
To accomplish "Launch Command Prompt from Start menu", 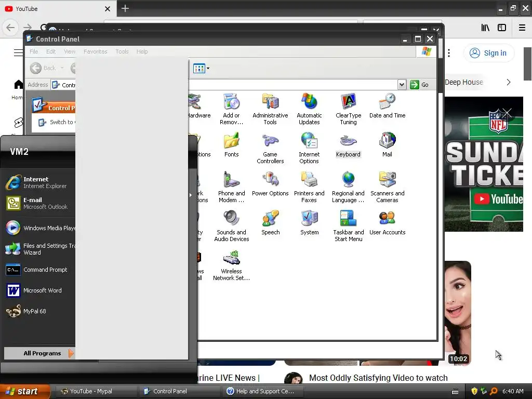I will (x=39, y=270).
